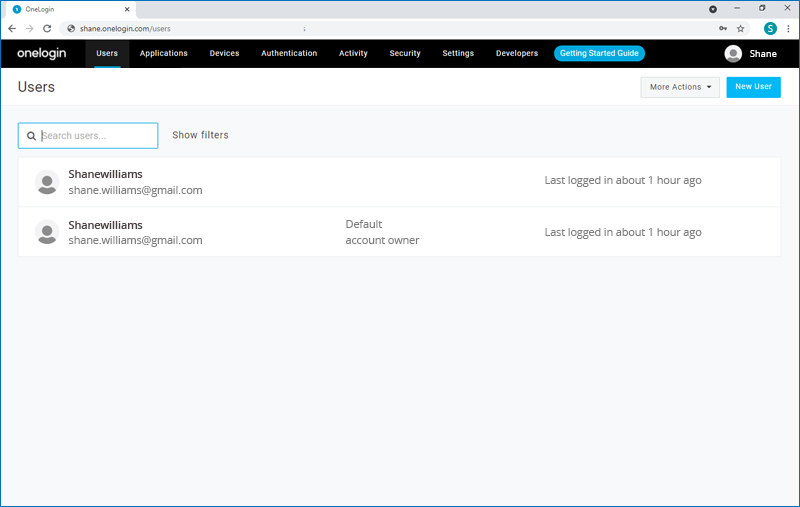
Task: Bookmark this page with the star icon
Action: 741,28
